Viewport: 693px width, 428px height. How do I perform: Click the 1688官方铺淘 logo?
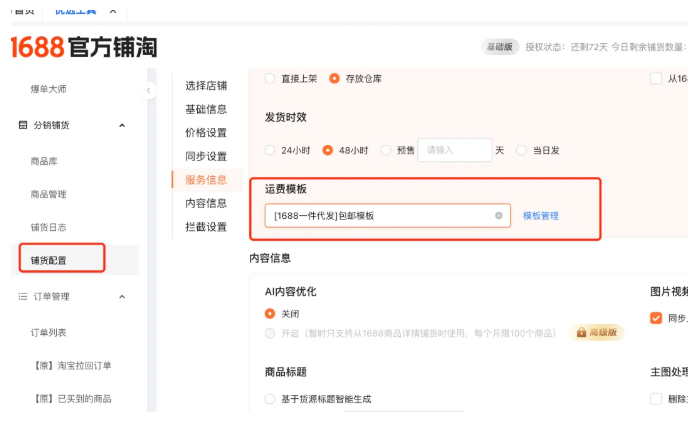point(84,47)
